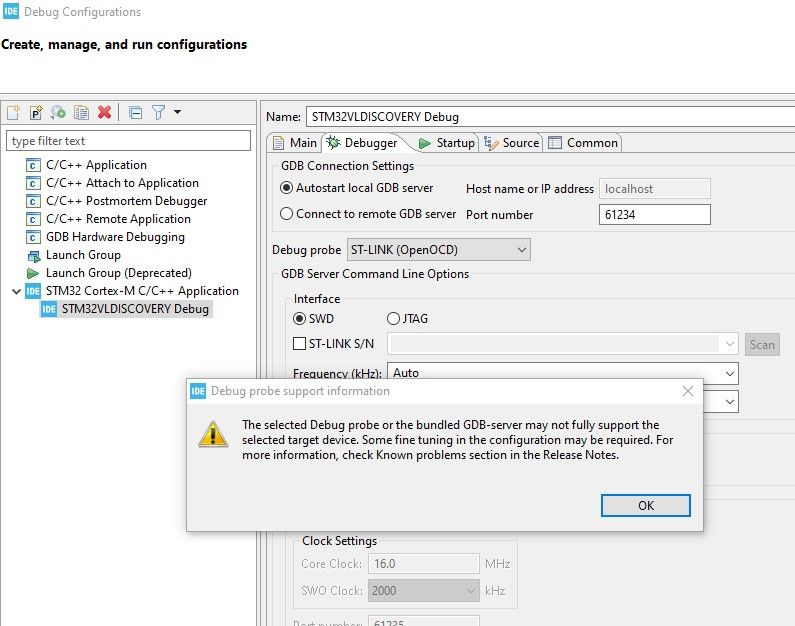
Task: Select the Launch Group entry
Action: [83, 254]
